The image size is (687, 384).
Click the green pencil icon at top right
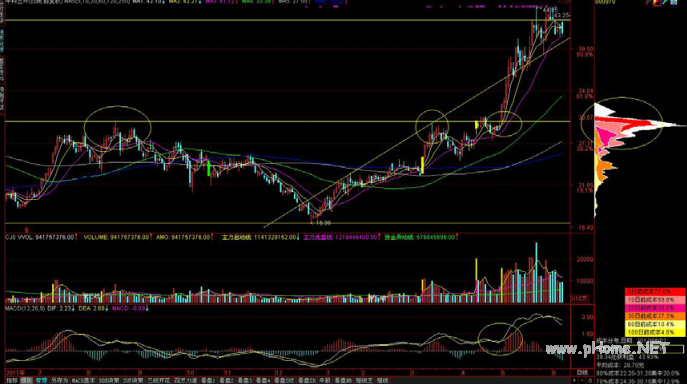click(665, 2)
